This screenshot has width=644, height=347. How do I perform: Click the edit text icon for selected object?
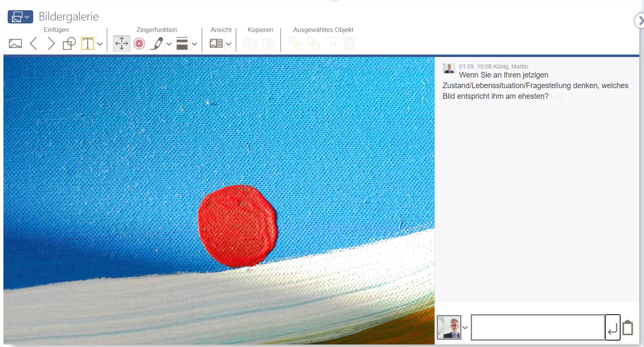click(331, 43)
